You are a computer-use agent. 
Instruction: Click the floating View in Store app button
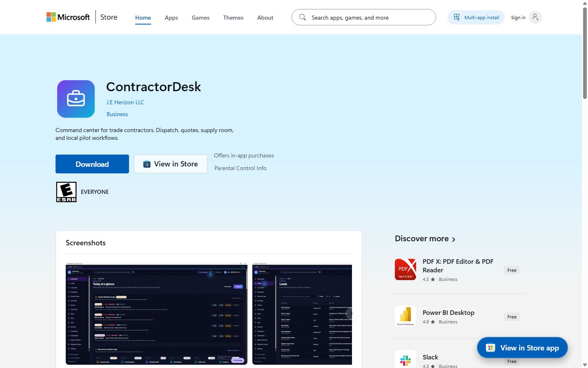pos(522,348)
